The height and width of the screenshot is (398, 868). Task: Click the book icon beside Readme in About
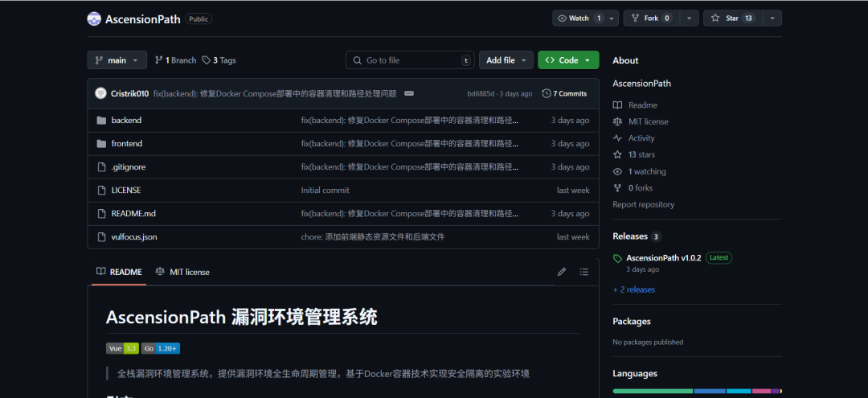point(617,105)
